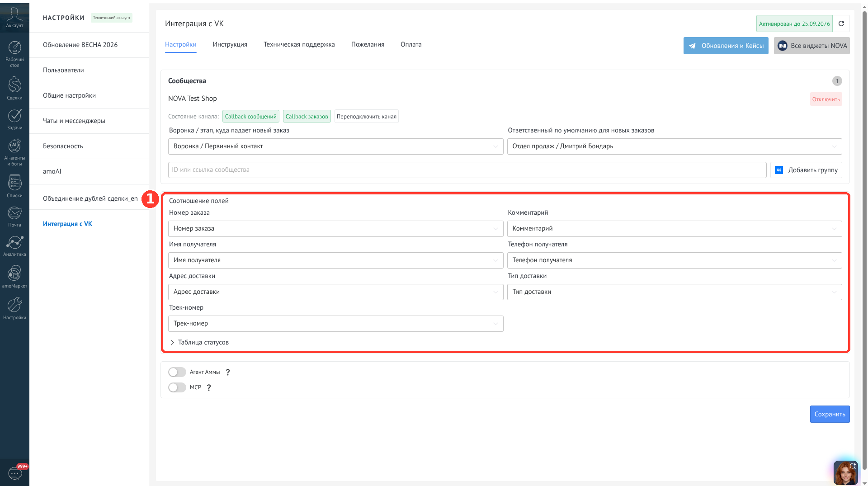Open the Воронка / Первичный контакт dropdown

[x=335, y=146]
